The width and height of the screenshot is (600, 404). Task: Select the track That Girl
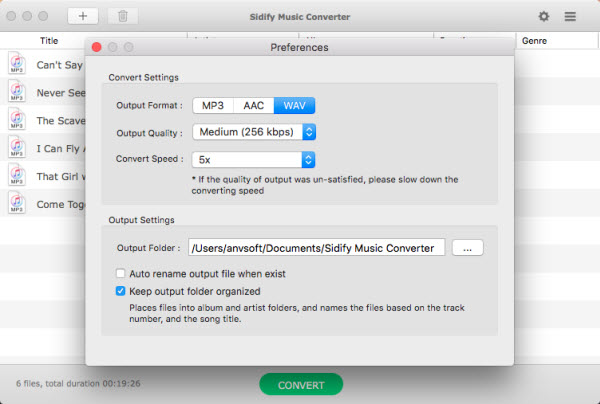click(61, 176)
